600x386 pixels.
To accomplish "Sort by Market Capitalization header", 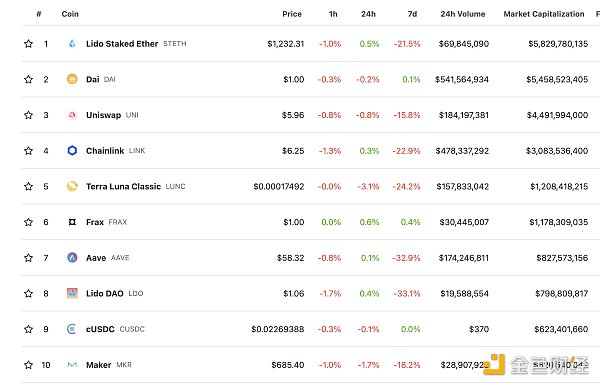I will [x=544, y=14].
